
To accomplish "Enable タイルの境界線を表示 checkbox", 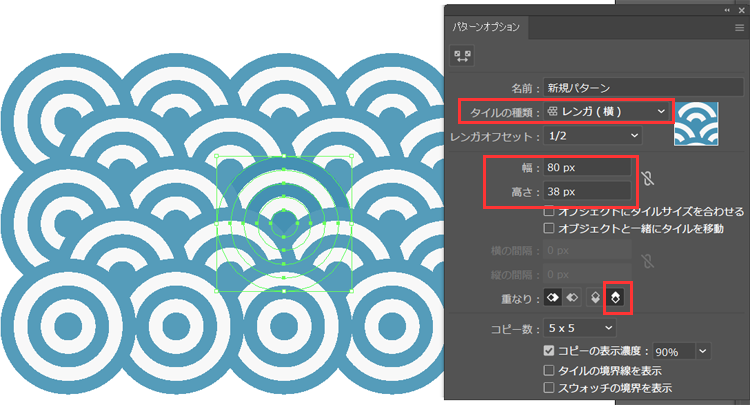I will click(549, 370).
